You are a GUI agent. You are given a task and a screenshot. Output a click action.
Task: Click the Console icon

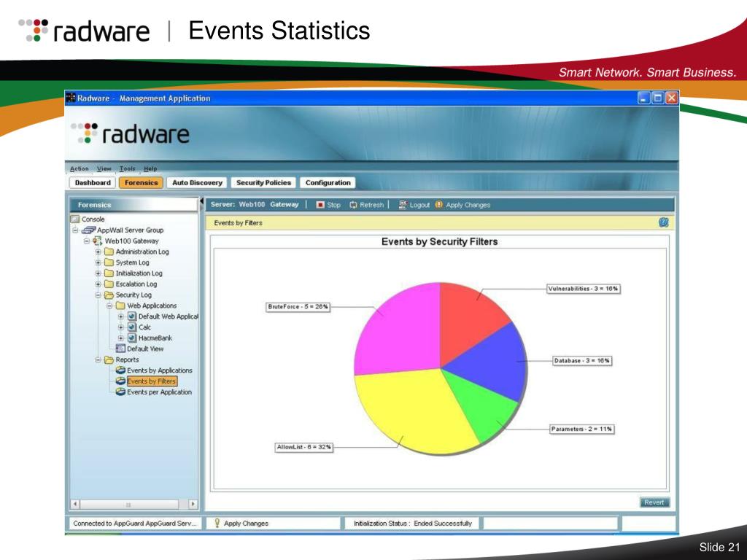pos(75,219)
